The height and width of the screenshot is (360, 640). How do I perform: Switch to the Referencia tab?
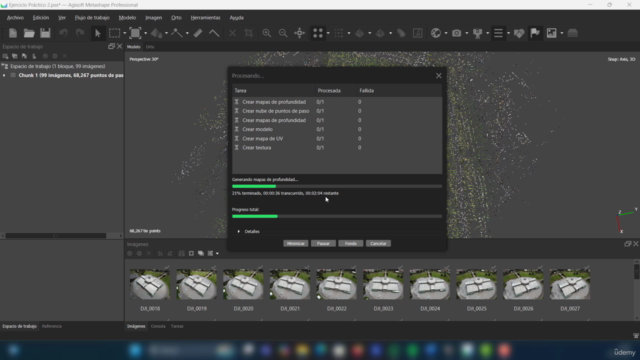pyautogui.click(x=51, y=326)
